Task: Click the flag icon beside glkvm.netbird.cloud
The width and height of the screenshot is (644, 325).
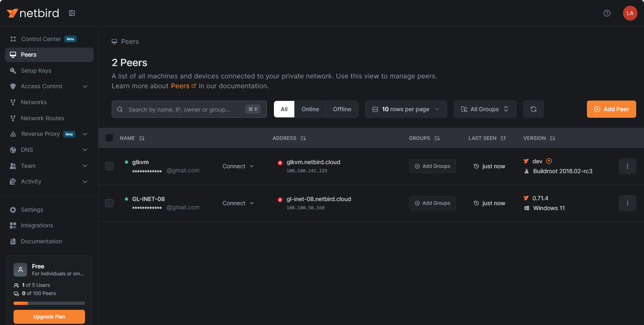Action: pyautogui.click(x=280, y=163)
